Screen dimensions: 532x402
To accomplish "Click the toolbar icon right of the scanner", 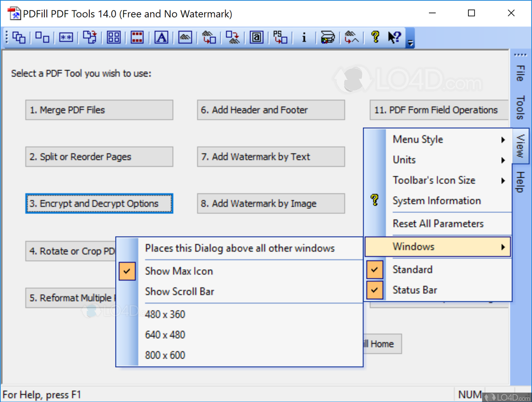I will coord(352,37).
